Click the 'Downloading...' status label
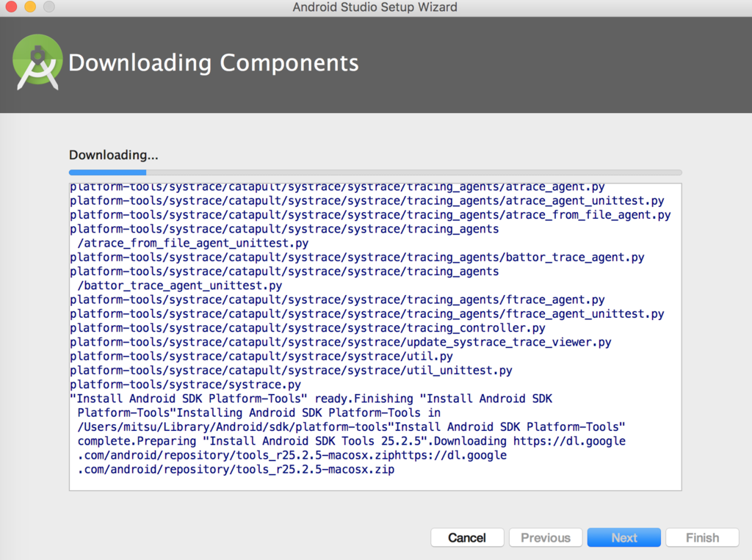The height and width of the screenshot is (560, 752). 114,155
